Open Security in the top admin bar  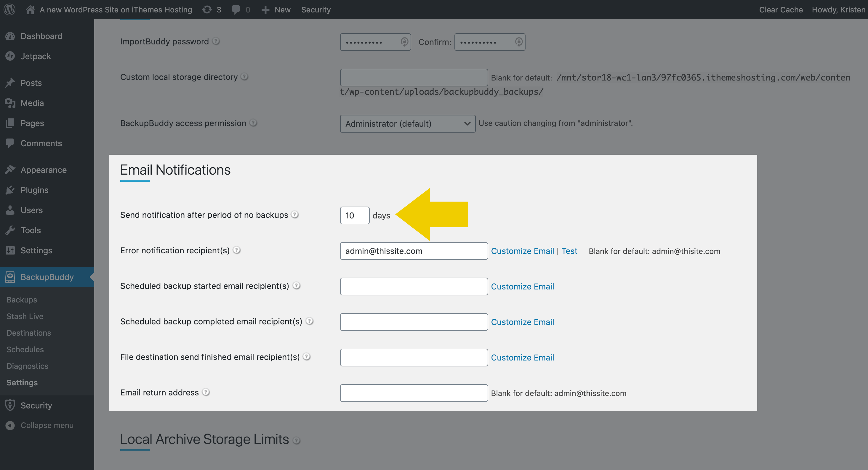(x=316, y=10)
